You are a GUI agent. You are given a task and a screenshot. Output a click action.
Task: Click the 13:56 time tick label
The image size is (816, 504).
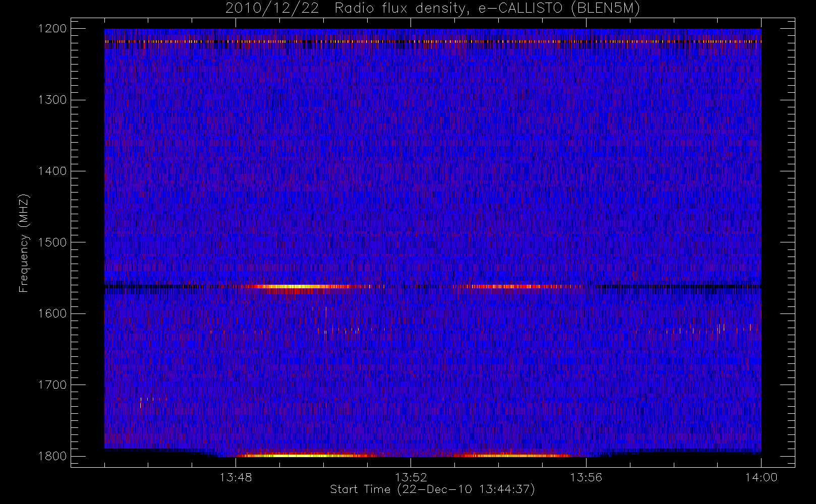pyautogui.click(x=586, y=477)
